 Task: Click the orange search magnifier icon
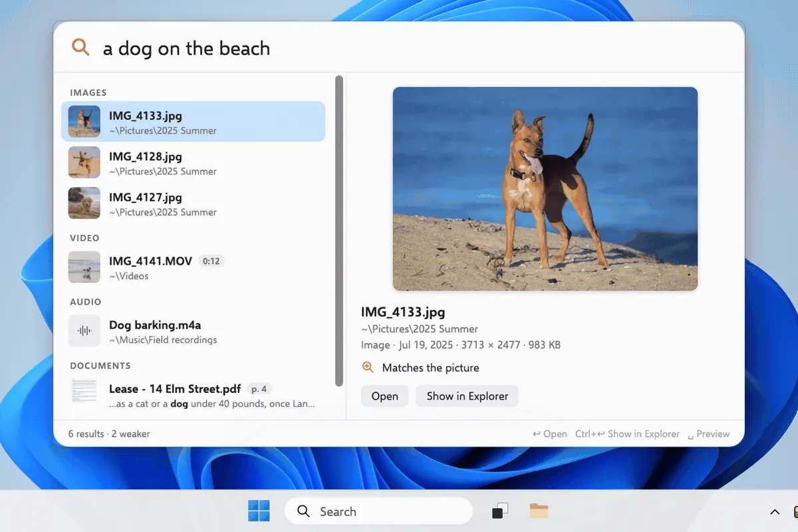80,47
